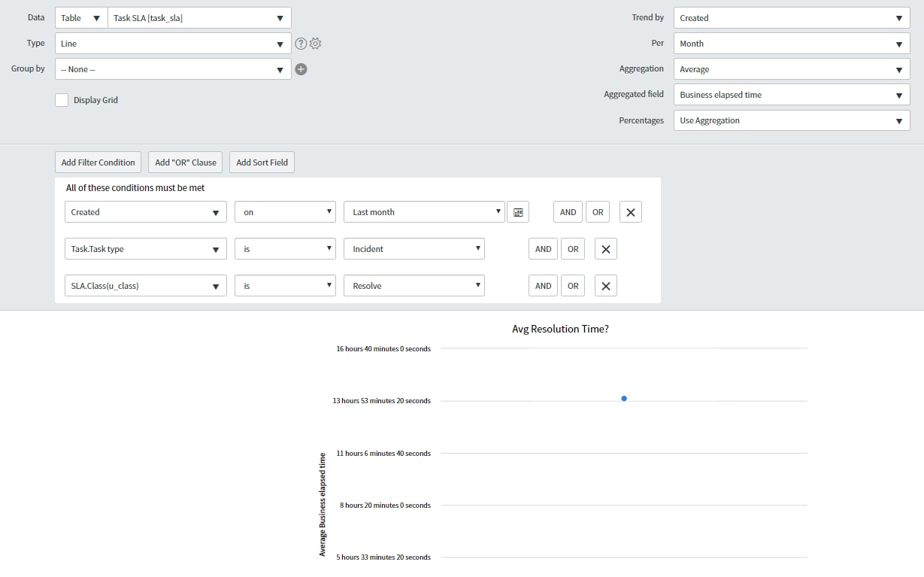
Task: Open the Task SLA [task_sla] table dropdown
Action: click(x=199, y=18)
